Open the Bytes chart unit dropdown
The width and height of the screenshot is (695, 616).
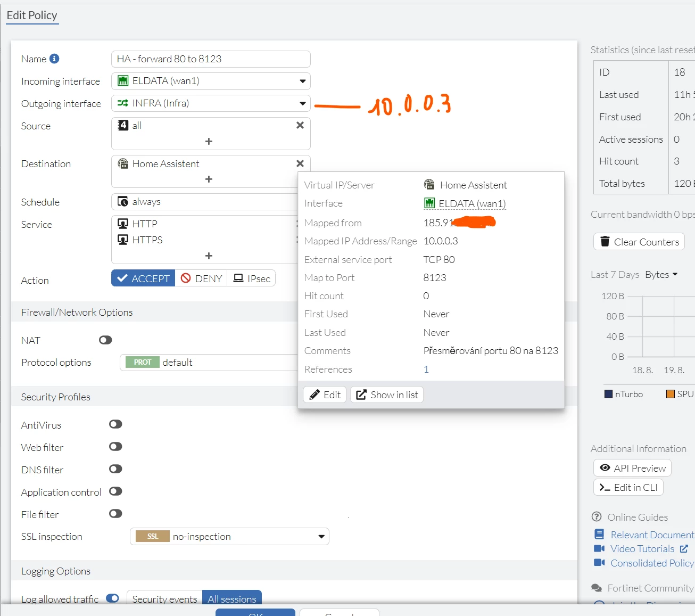click(661, 274)
